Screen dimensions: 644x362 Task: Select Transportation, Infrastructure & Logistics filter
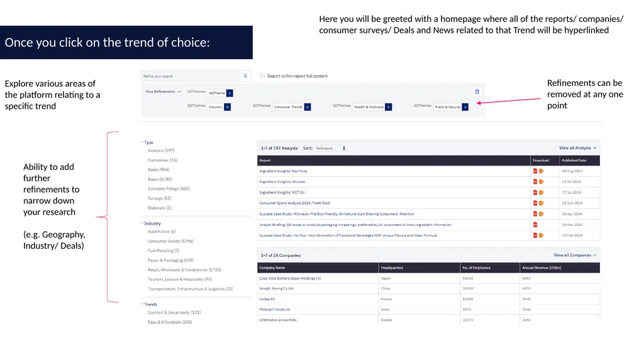tap(190, 289)
